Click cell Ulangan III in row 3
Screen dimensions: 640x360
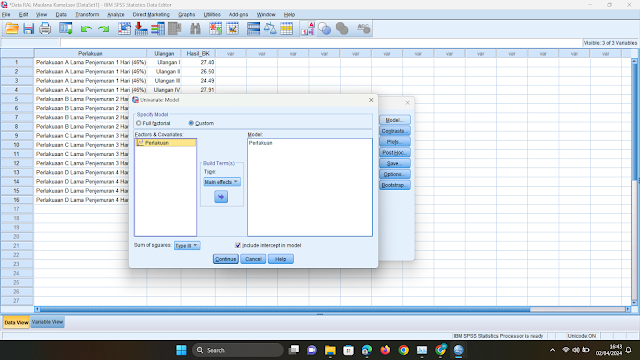pyautogui.click(x=164, y=81)
